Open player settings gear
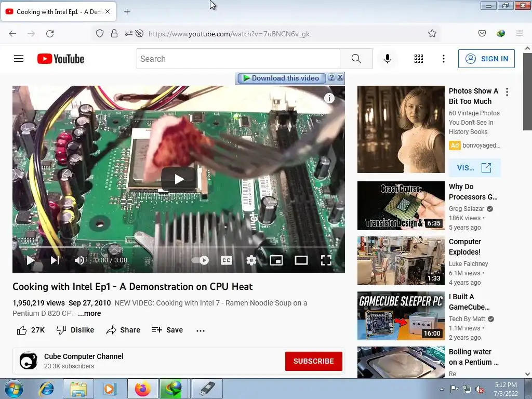 coord(251,260)
